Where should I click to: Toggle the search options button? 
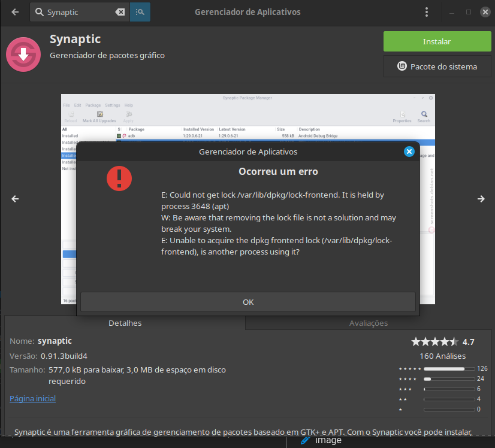coord(140,12)
